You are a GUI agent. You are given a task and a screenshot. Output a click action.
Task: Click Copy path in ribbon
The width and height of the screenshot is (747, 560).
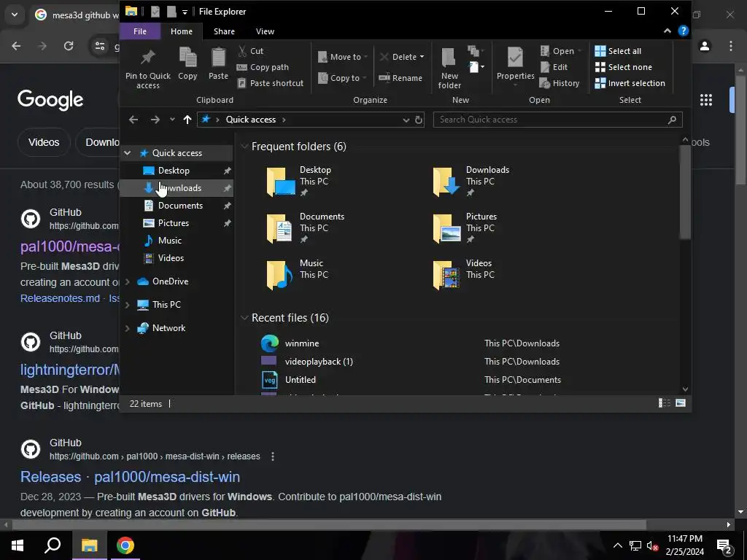pos(263,67)
